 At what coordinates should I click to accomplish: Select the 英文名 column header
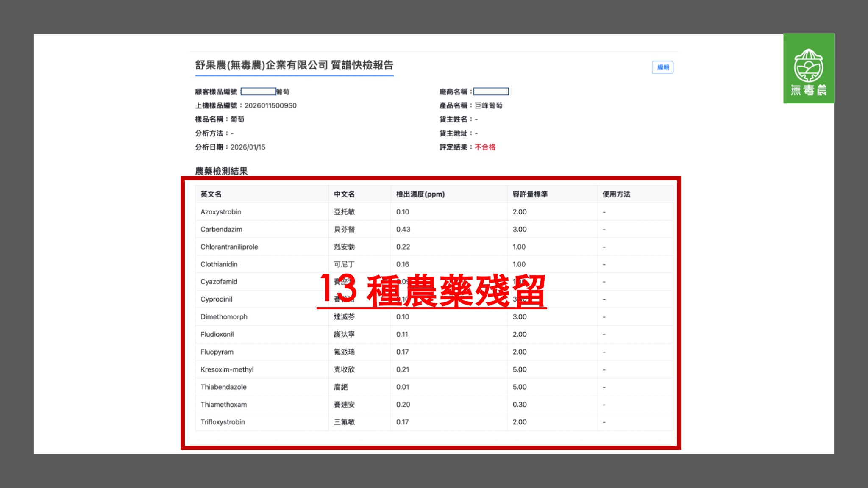(210, 194)
